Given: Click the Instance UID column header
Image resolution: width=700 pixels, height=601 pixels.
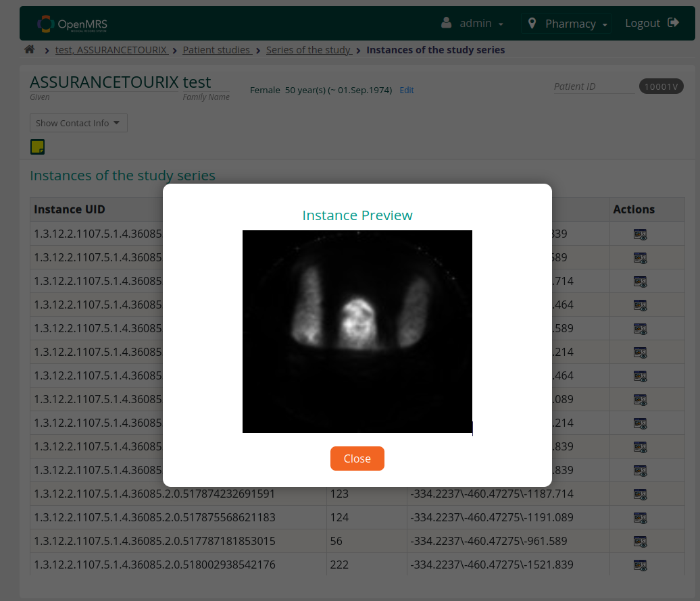Looking at the screenshot, I should 70,209.
